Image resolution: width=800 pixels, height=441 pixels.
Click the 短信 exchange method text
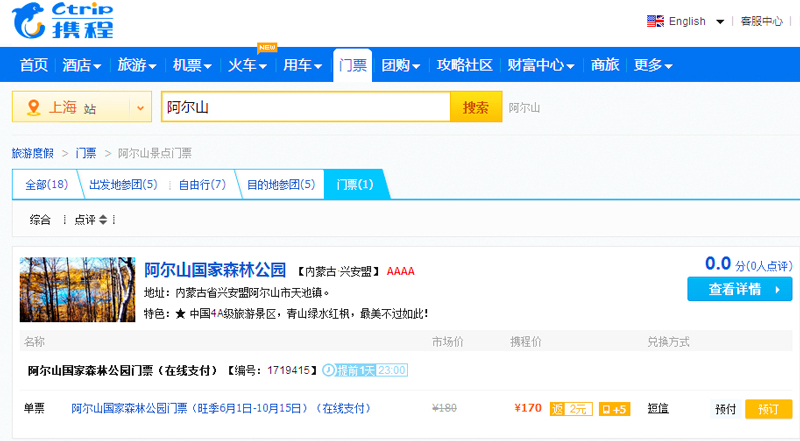(658, 408)
